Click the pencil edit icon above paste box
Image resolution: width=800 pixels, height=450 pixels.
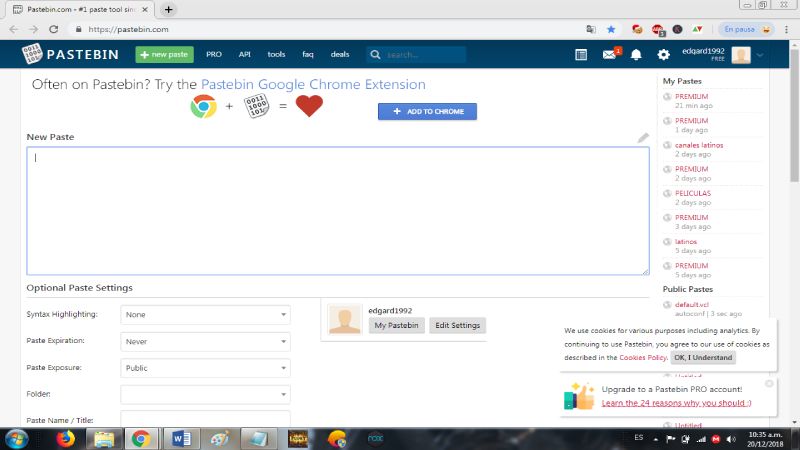tap(643, 138)
